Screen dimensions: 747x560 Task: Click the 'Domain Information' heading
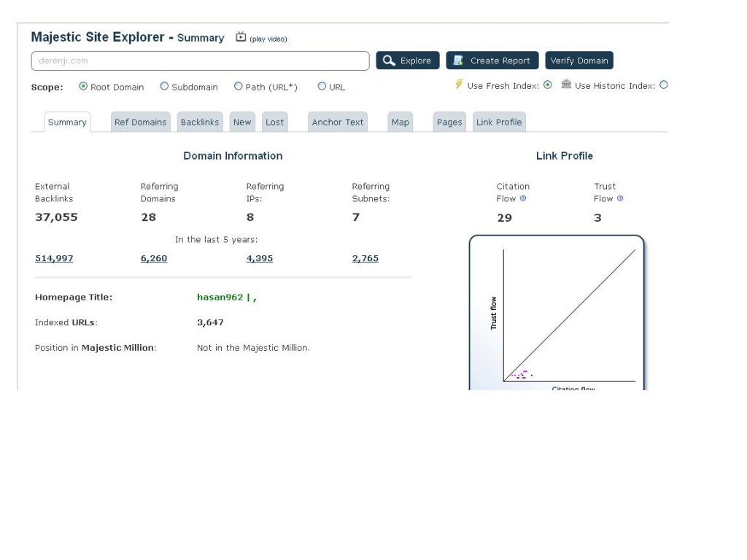233,156
